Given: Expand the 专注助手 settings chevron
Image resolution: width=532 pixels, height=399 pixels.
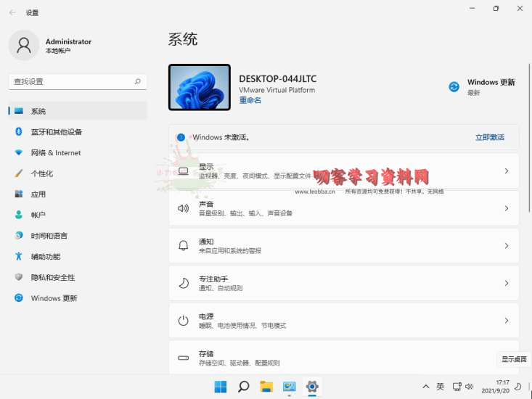Looking at the screenshot, I should [x=506, y=283].
